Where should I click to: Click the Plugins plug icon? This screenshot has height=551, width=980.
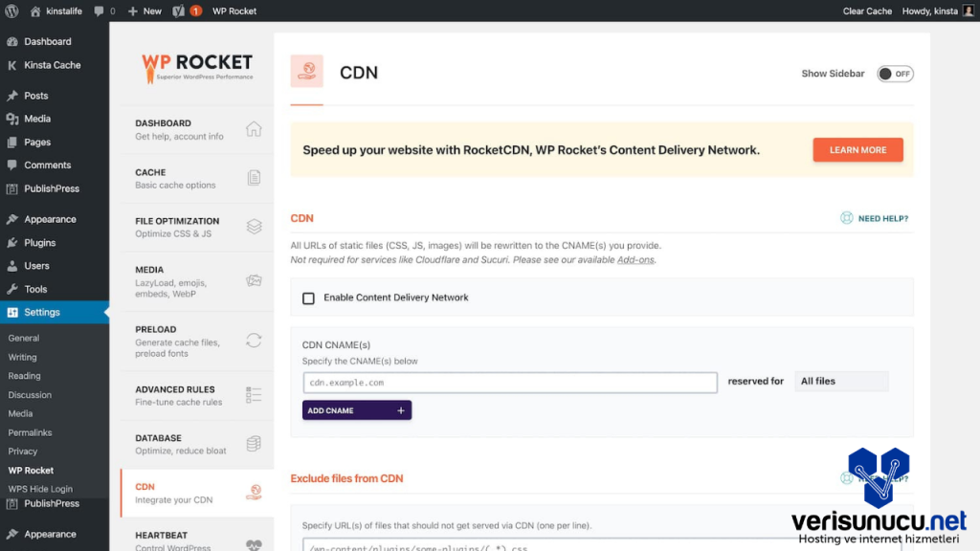[11, 242]
